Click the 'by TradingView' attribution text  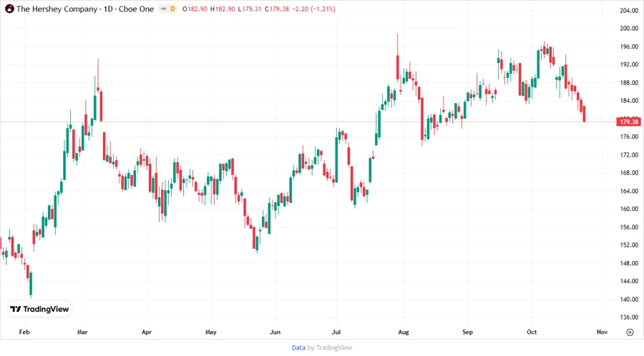(x=330, y=347)
